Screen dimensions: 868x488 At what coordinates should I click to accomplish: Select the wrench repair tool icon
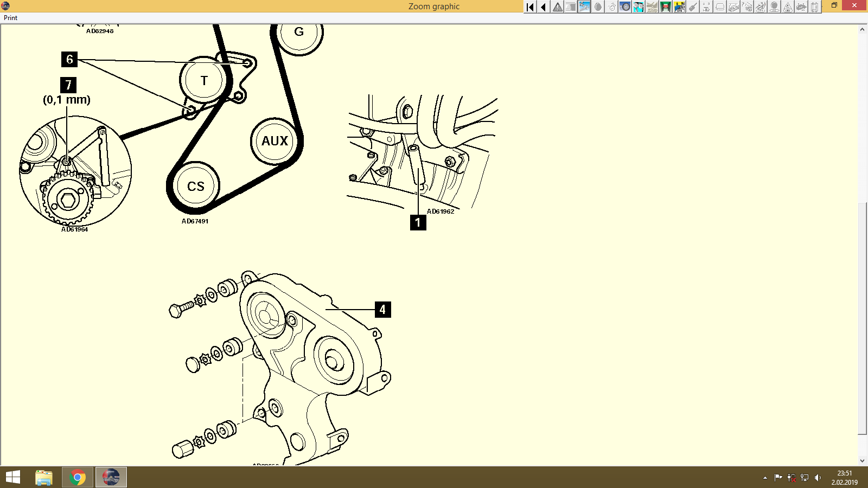click(x=584, y=7)
